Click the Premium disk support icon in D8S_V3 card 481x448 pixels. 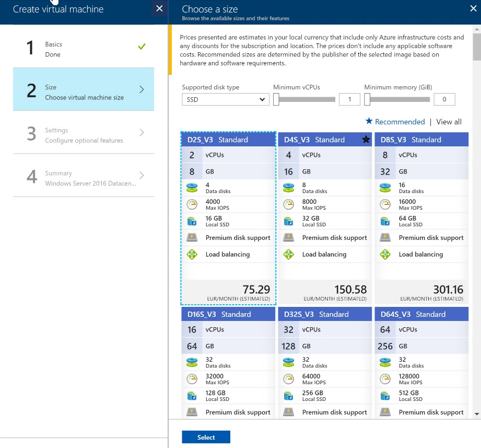(x=385, y=237)
